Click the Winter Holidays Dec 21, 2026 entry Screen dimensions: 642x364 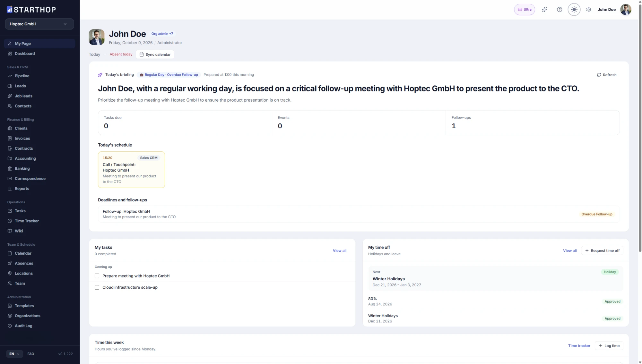click(x=495, y=318)
